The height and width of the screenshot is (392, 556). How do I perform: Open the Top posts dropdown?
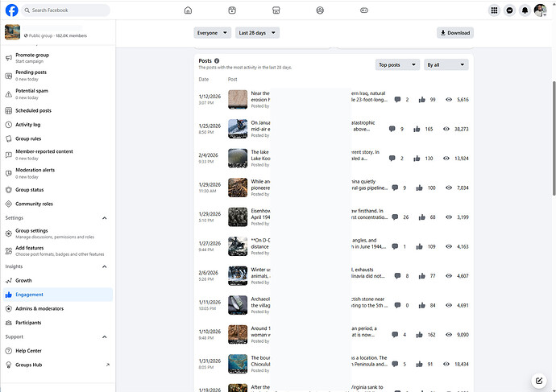(x=397, y=64)
